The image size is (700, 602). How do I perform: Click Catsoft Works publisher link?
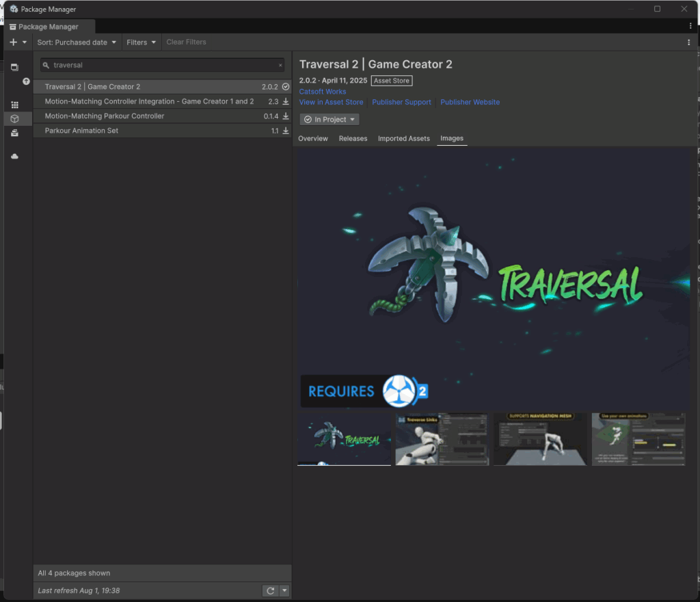323,92
